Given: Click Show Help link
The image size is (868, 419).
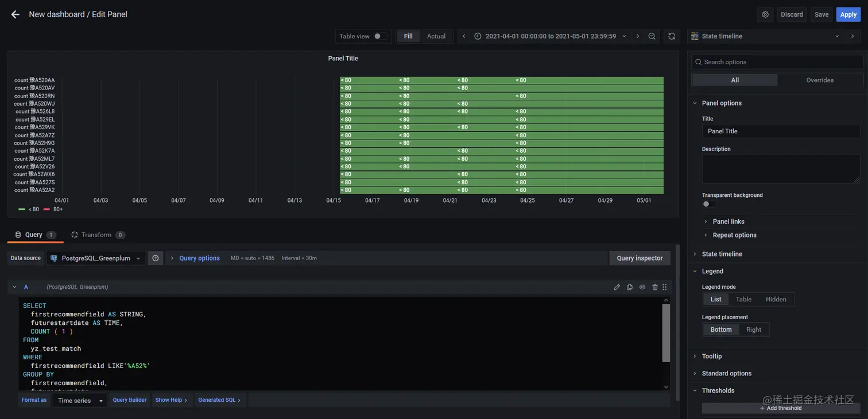Looking at the screenshot, I should coord(171,401).
